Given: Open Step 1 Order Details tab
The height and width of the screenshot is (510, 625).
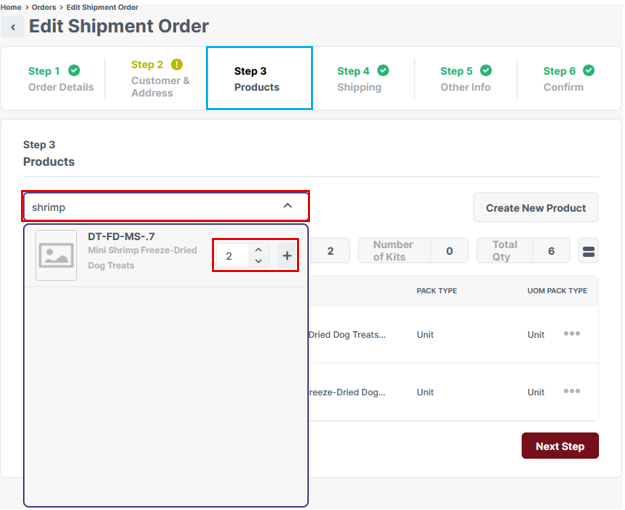Looking at the screenshot, I should [60, 79].
